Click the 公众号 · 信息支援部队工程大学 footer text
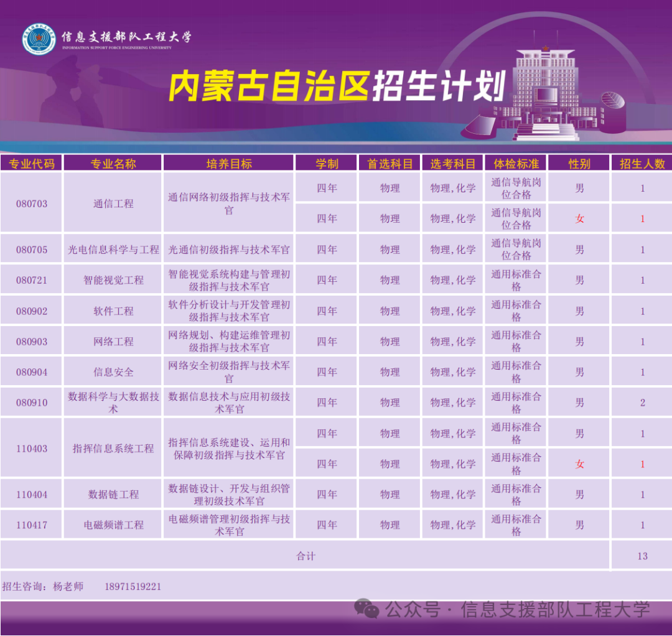This screenshot has width=672, height=636. pos(517,609)
